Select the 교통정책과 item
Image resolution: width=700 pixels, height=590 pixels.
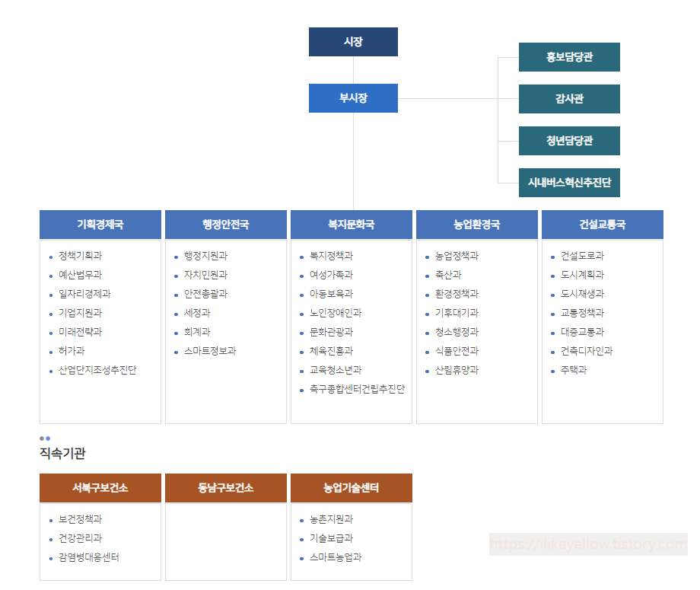tap(582, 313)
